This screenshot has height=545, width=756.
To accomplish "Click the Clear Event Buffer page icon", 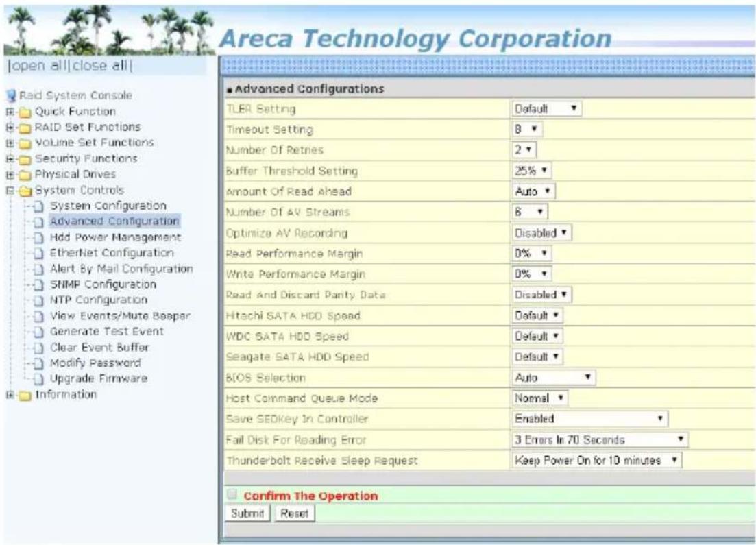I will click(x=39, y=348).
